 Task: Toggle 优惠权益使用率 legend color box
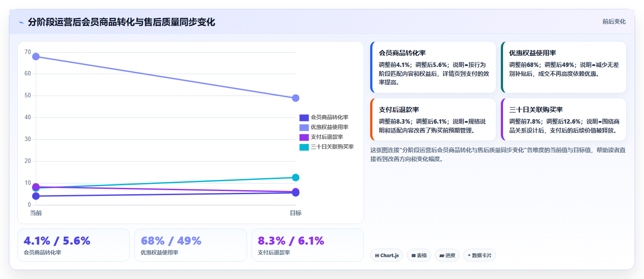304,127
